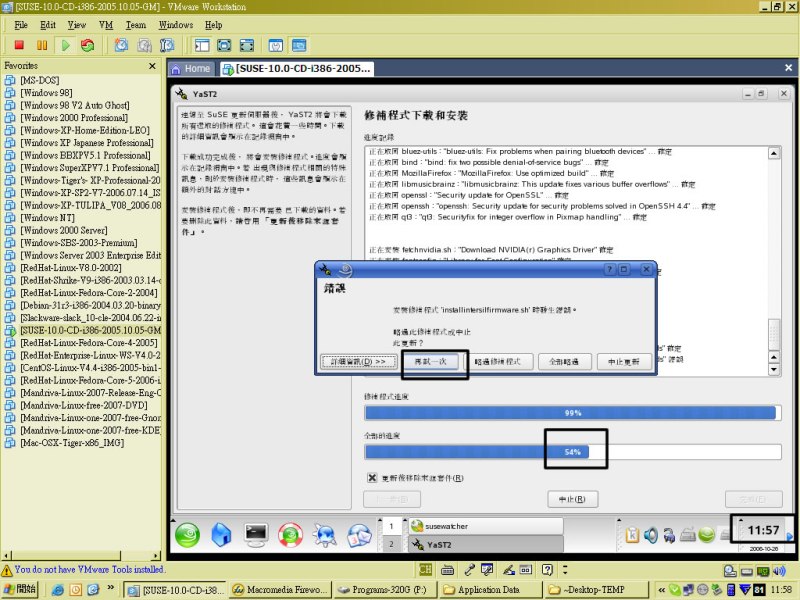
Task: Click the progress log scrollbar up arrow
Action: pos(774,153)
